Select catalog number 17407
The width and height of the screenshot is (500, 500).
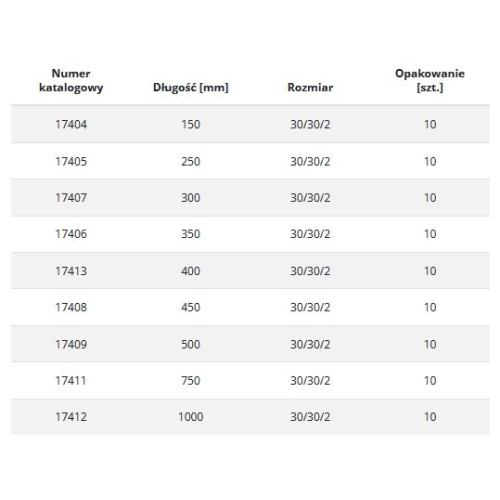coord(71,198)
